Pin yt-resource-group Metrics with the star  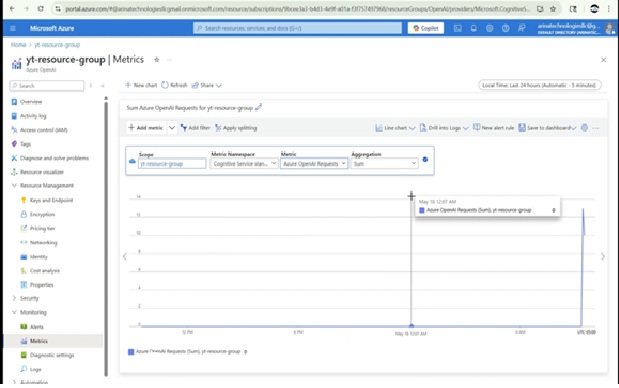point(157,60)
